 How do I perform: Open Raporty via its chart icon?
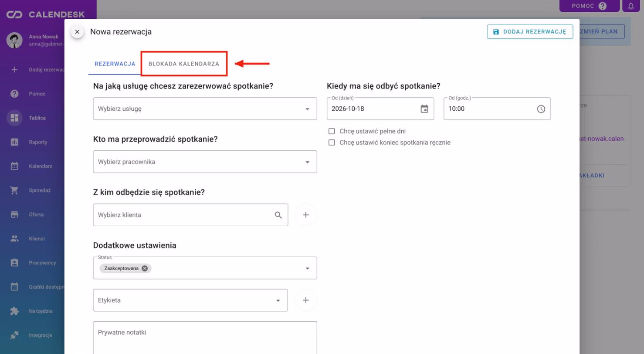(x=14, y=142)
